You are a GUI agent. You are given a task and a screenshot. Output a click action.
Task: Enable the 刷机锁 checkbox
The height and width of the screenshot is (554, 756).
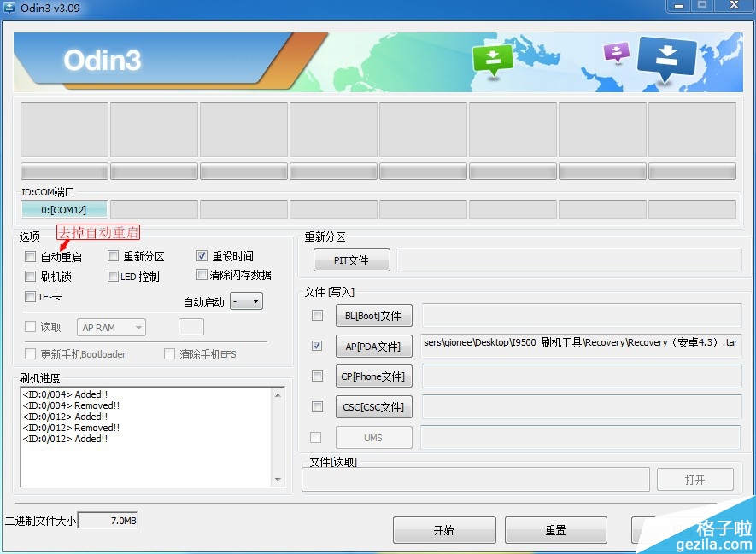[x=31, y=276]
